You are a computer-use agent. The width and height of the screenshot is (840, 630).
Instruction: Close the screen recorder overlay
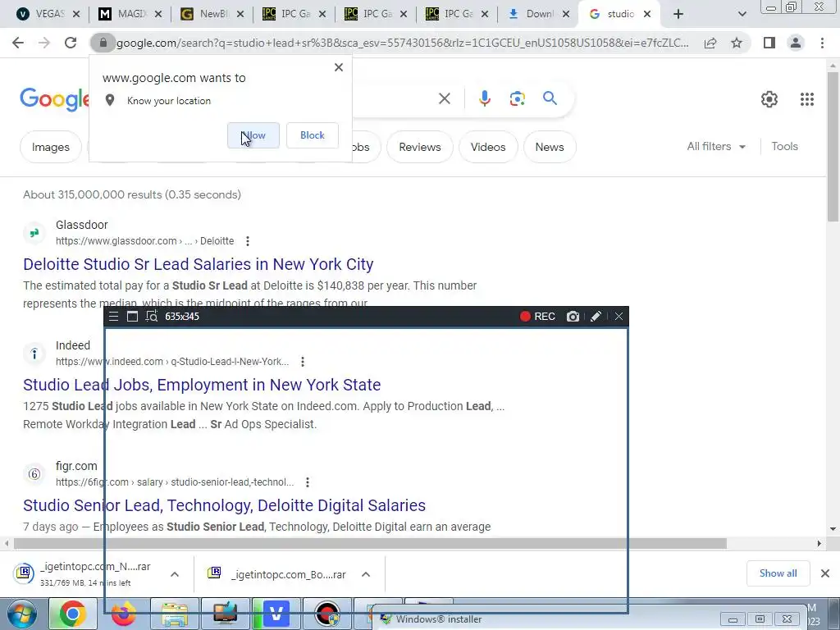pos(619,317)
